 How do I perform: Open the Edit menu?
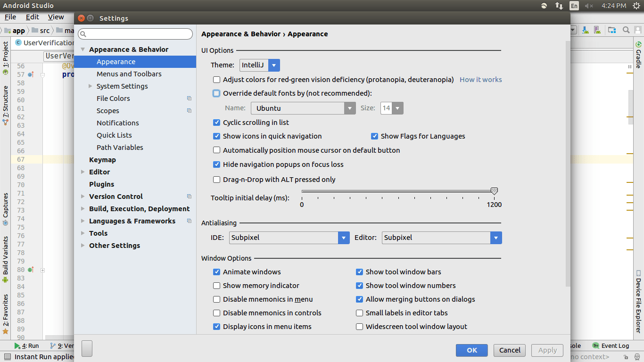[33, 17]
